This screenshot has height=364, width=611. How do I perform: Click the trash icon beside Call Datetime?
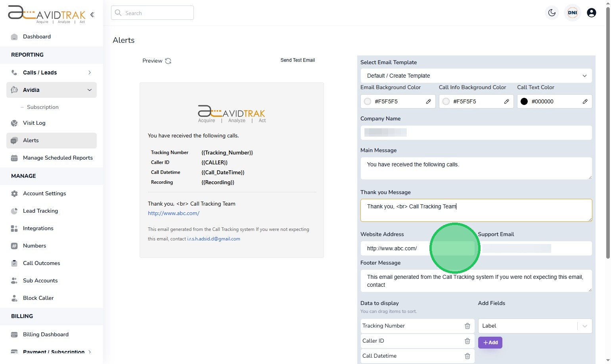point(467,356)
